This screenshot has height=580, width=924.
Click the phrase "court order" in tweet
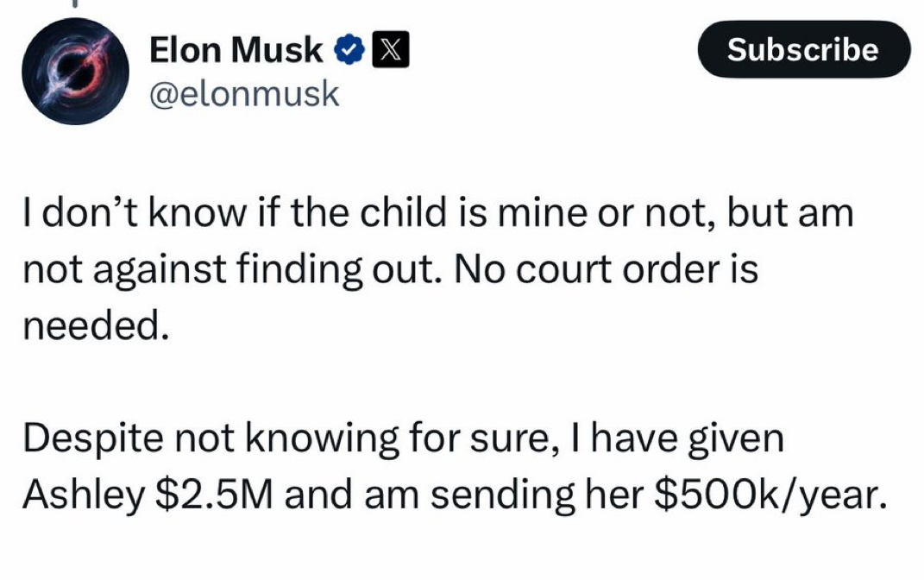[x=618, y=268]
